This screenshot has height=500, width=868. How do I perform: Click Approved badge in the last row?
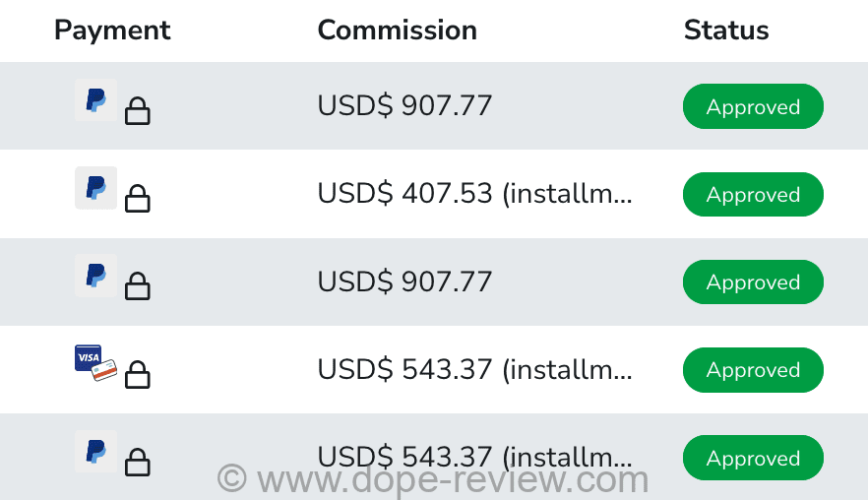click(753, 458)
